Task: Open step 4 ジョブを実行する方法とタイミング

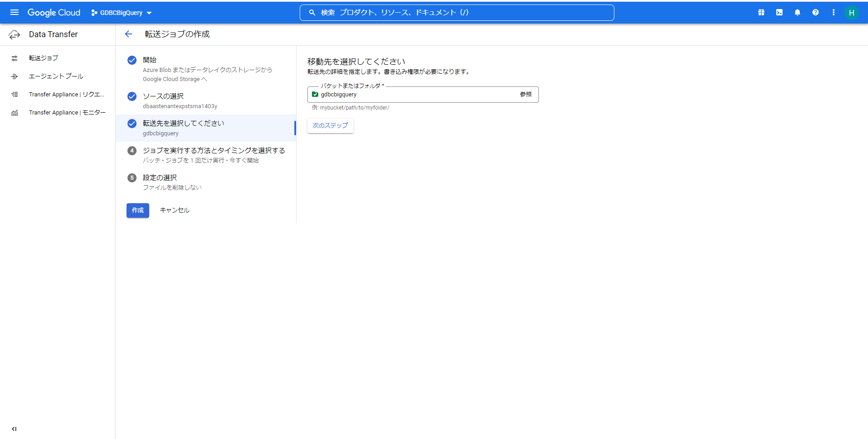Action: (213, 151)
